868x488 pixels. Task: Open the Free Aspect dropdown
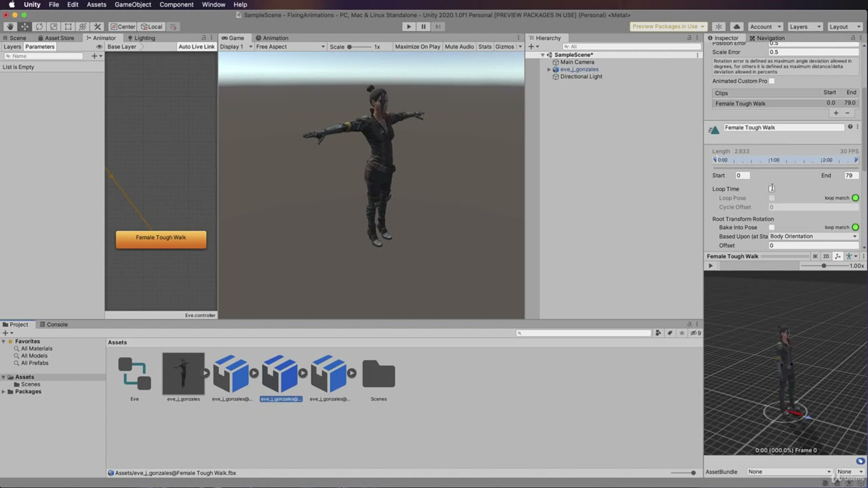(290, 47)
